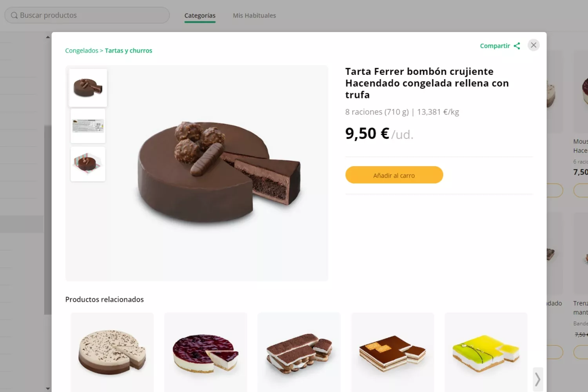This screenshot has width=588, height=392.
Task: Show next related products with right chevron
Action: coord(537,379)
